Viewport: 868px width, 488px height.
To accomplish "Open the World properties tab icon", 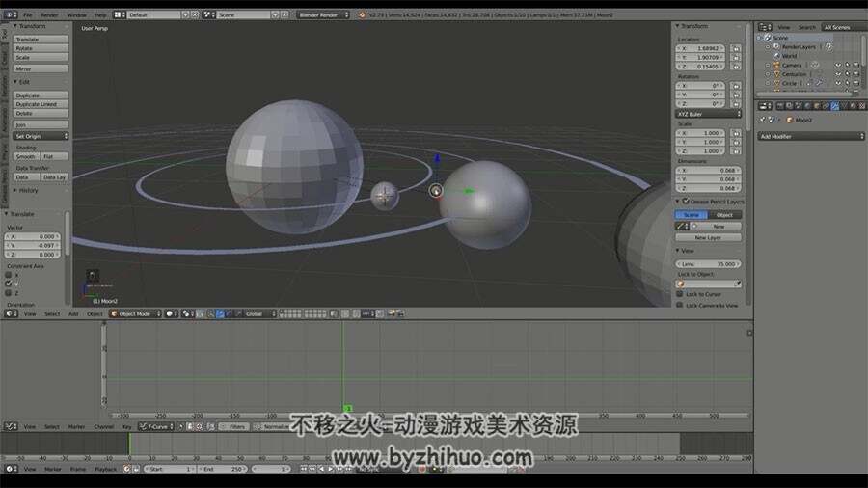I will click(807, 106).
